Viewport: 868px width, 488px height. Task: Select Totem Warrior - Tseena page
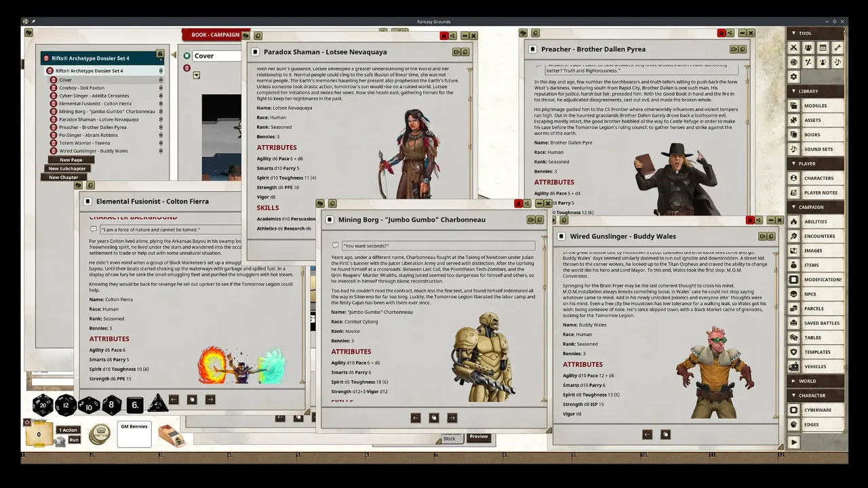84,143
